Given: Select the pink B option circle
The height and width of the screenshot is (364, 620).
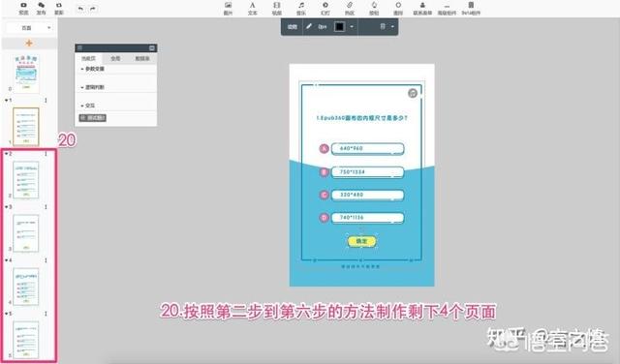Looking at the screenshot, I should pos(325,172).
